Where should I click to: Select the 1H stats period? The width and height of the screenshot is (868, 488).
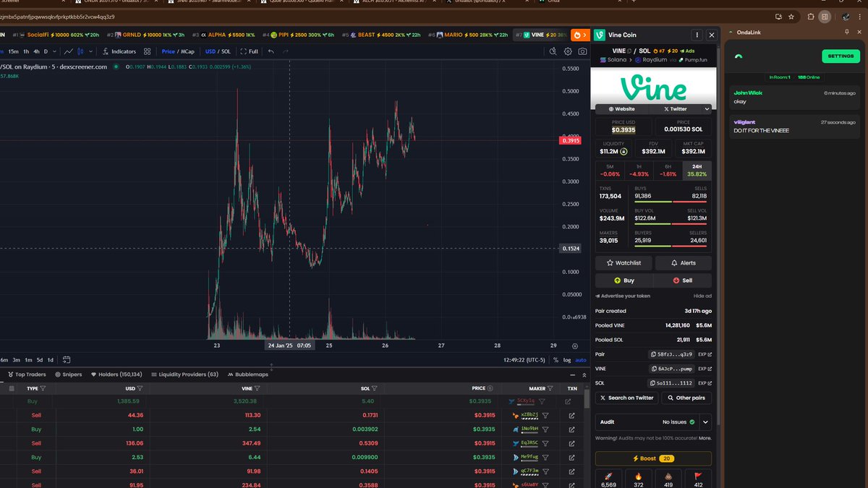639,171
